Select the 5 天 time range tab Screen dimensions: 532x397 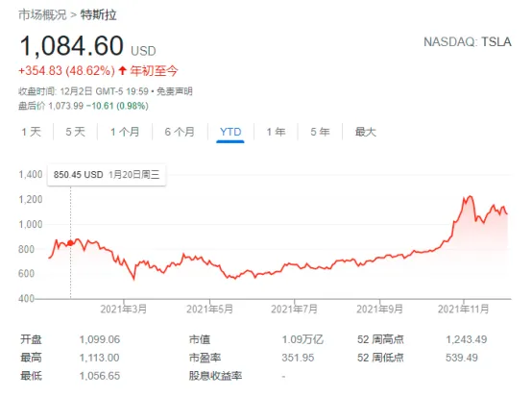point(75,132)
